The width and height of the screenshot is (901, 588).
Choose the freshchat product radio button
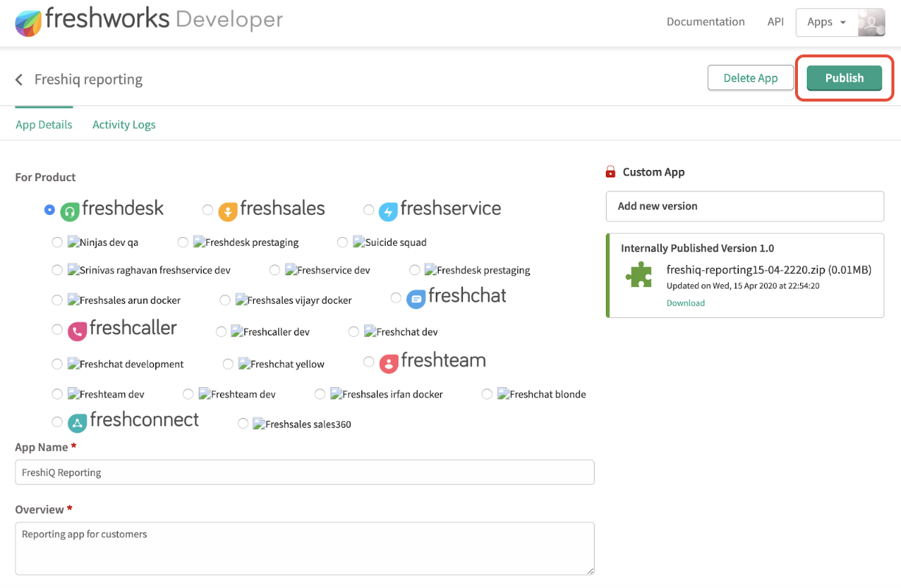pos(396,297)
